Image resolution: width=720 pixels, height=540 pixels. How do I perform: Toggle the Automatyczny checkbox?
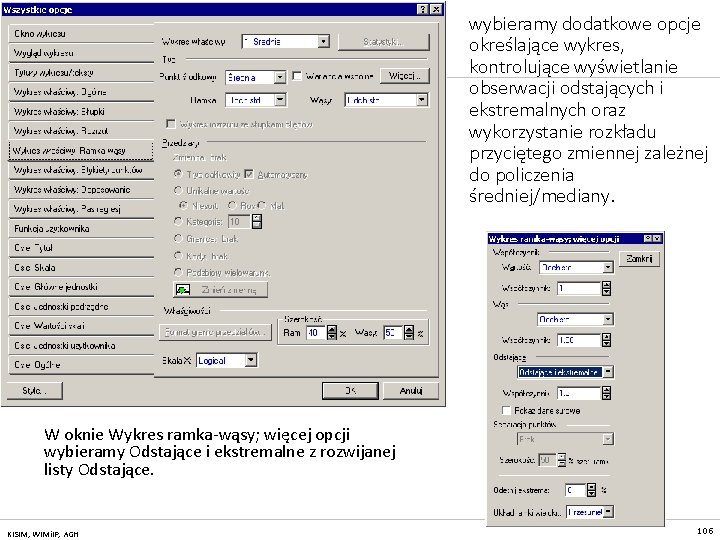click(x=249, y=174)
